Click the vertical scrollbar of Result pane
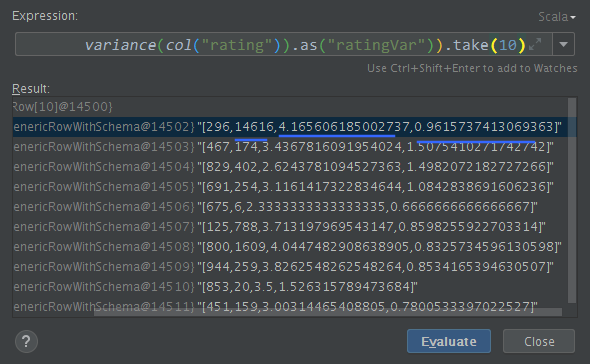 click(x=572, y=200)
